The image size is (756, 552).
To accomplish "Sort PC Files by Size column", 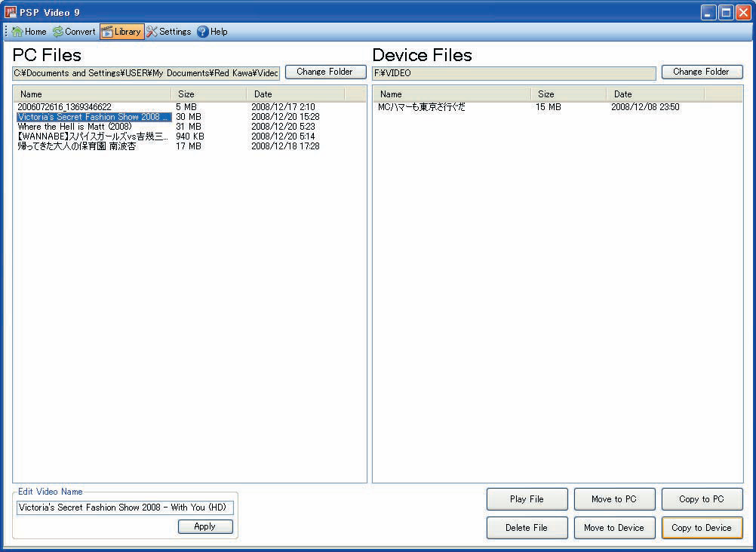I will tap(209, 94).
